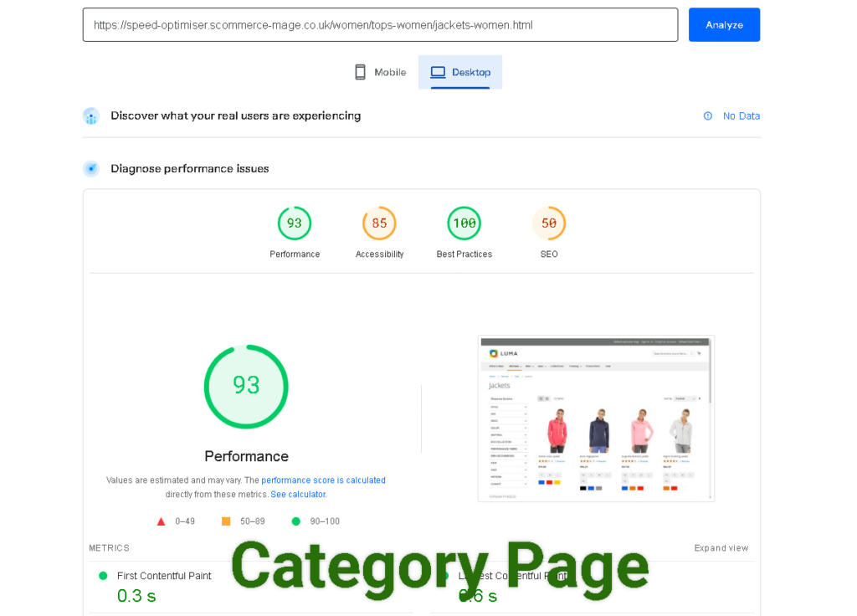The width and height of the screenshot is (857, 616).
Task: Click the mobile phone icon
Action: pyautogui.click(x=360, y=71)
